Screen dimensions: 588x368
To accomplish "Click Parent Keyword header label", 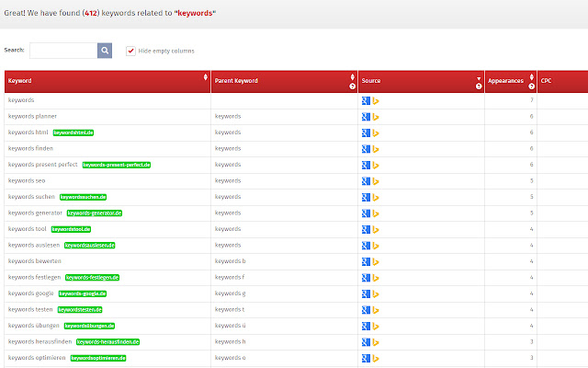I will (236, 81).
